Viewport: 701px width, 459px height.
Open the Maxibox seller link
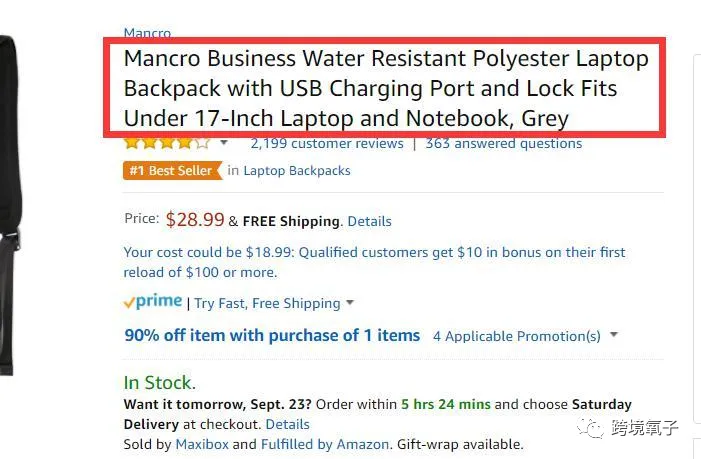point(202,444)
